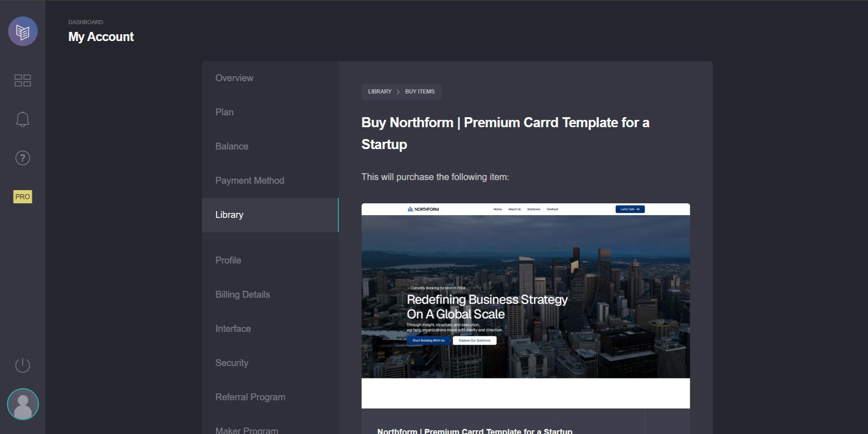Click the PRO badge in sidebar
The height and width of the screenshot is (434, 868).
click(23, 197)
